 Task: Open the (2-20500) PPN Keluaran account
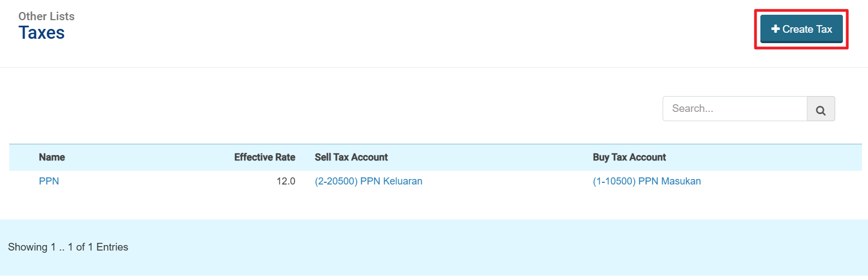[x=368, y=181]
